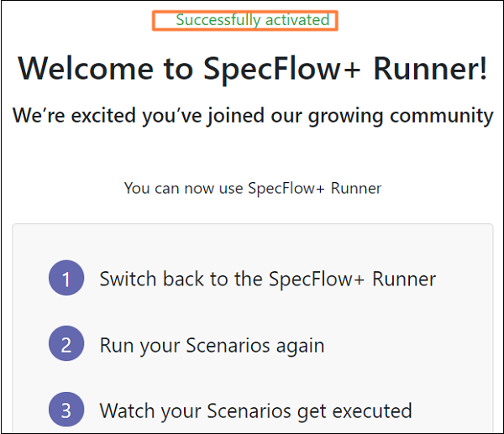Select "Watch your Scenarios get executed" step
The height and width of the screenshot is (434, 504).
255,410
